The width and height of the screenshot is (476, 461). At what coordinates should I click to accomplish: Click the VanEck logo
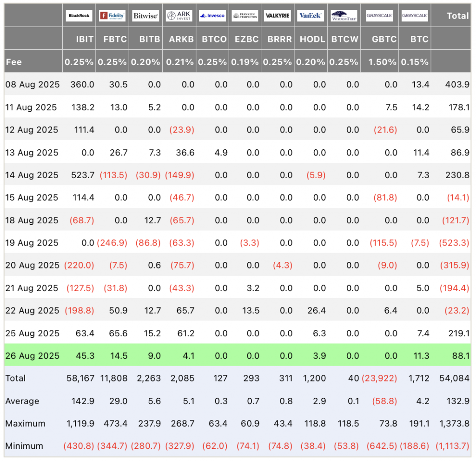tap(311, 15)
